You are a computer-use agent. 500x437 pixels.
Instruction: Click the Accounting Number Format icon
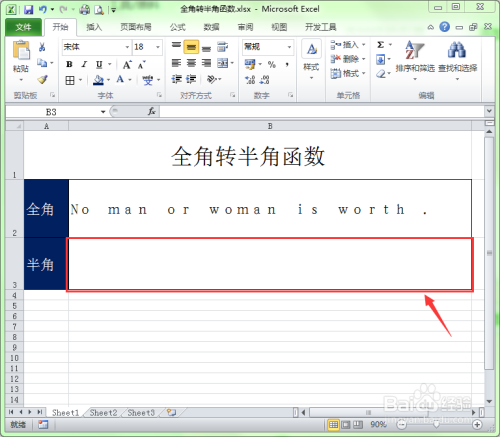250,64
